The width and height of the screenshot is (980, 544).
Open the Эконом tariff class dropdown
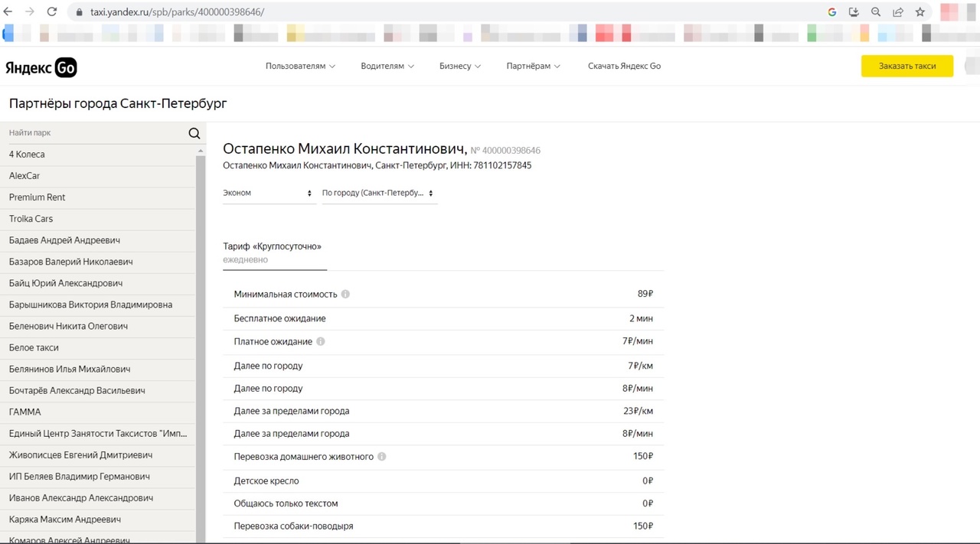point(268,193)
